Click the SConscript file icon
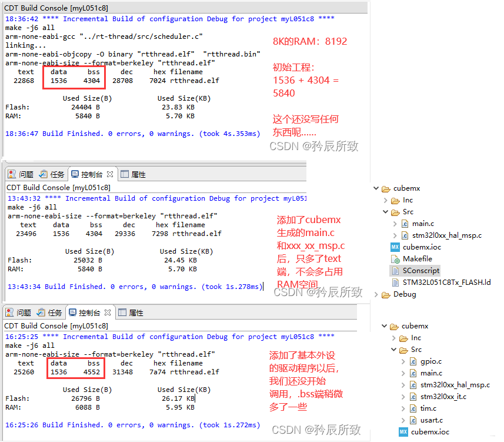Viewport: 504px width, 442px height. click(396, 271)
